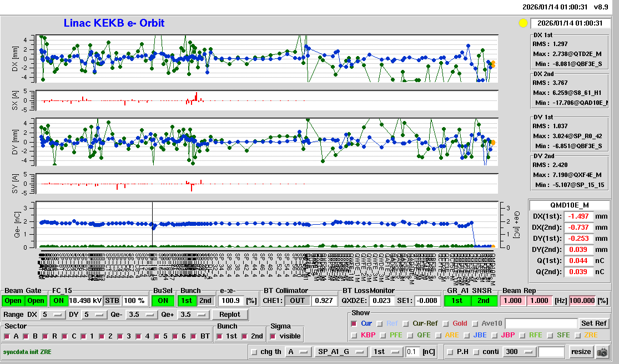
Task: Toggle the BuSel ON button
Action: point(162,300)
